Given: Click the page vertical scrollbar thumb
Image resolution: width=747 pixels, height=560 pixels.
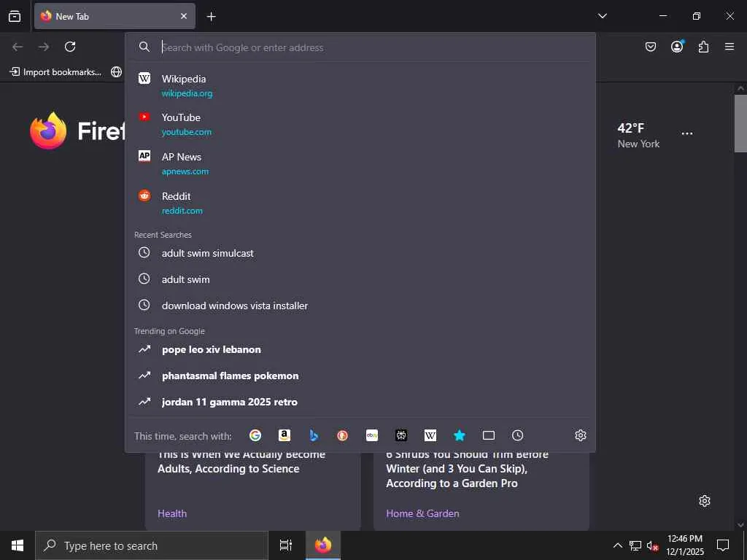Looking at the screenshot, I should [740, 123].
